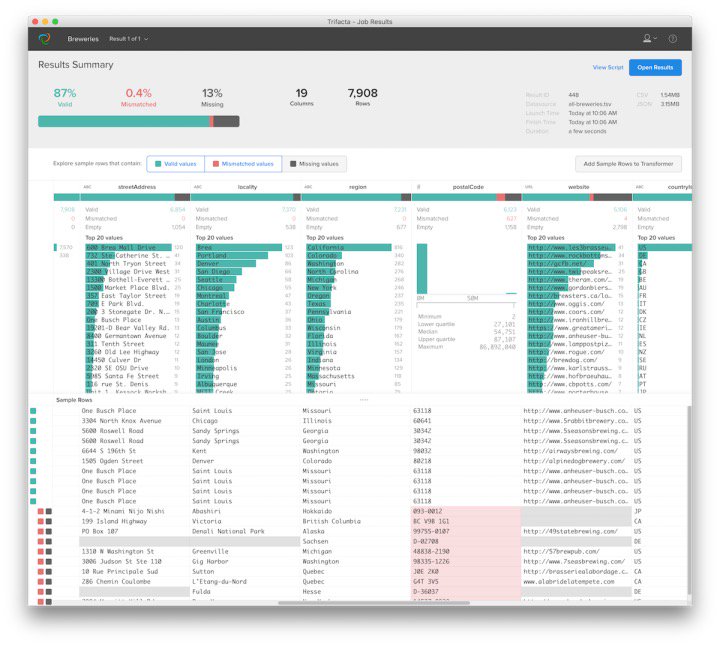
Task: Select the streetAddress column header
Action: pos(137,187)
